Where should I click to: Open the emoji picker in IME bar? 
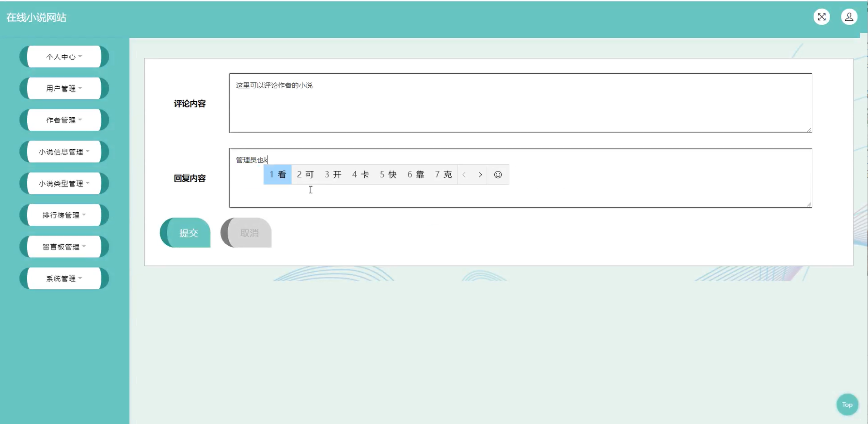point(498,174)
